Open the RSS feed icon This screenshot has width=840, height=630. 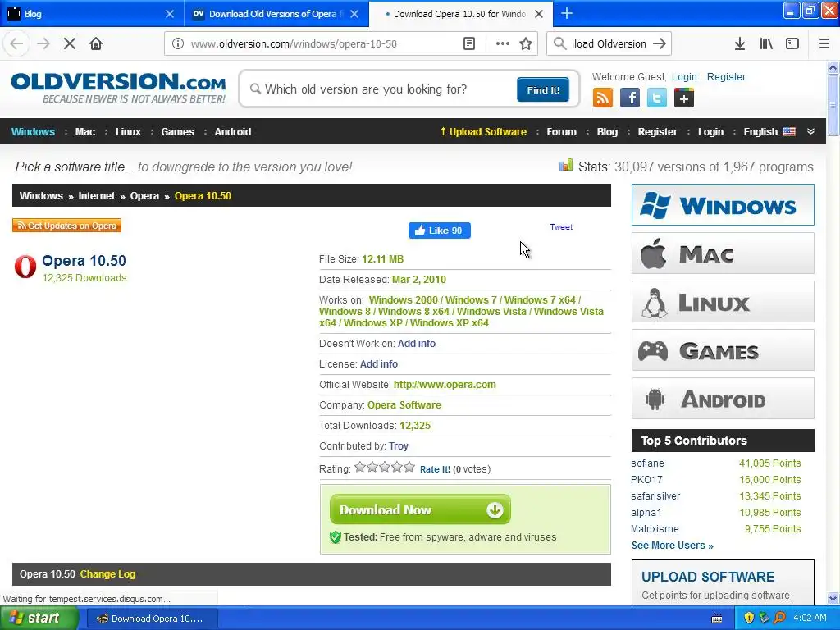(603, 98)
